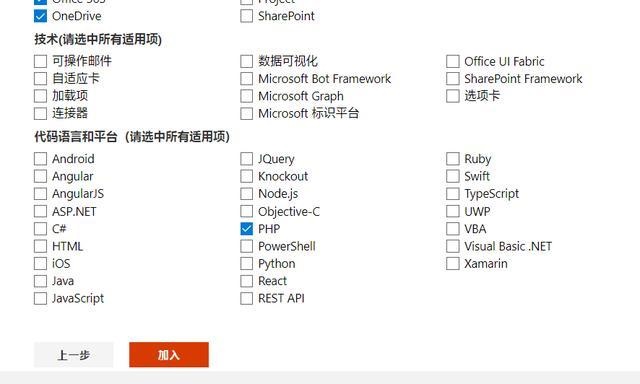Check the JavaScript checkbox
This screenshot has width=640, height=384.
tap(40, 298)
